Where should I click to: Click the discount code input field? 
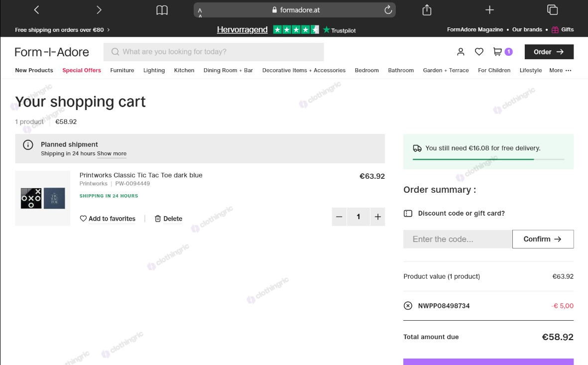pyautogui.click(x=458, y=239)
